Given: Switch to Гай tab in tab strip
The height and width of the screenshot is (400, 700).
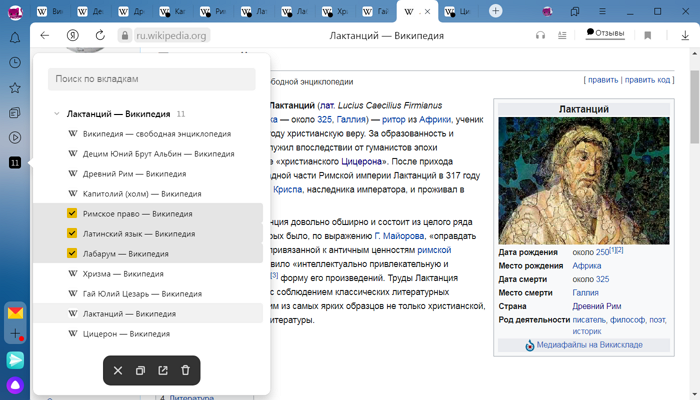Looking at the screenshot, I should tap(376, 12).
